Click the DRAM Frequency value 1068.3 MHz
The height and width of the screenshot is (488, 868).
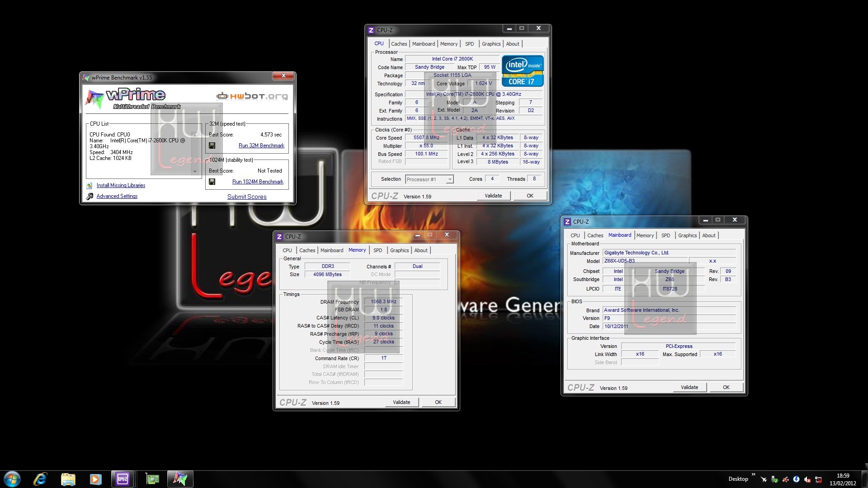pos(383,302)
